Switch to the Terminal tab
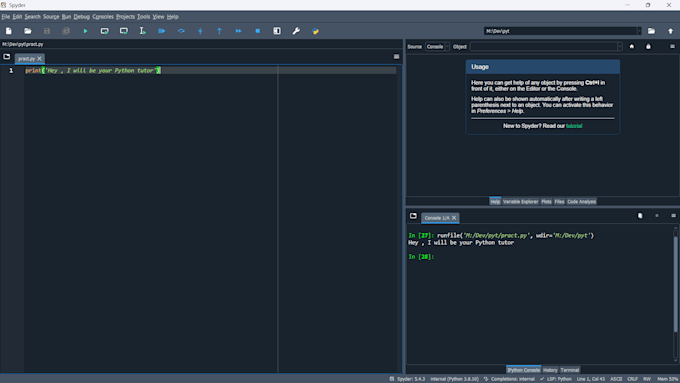The image size is (680, 383). (569, 370)
